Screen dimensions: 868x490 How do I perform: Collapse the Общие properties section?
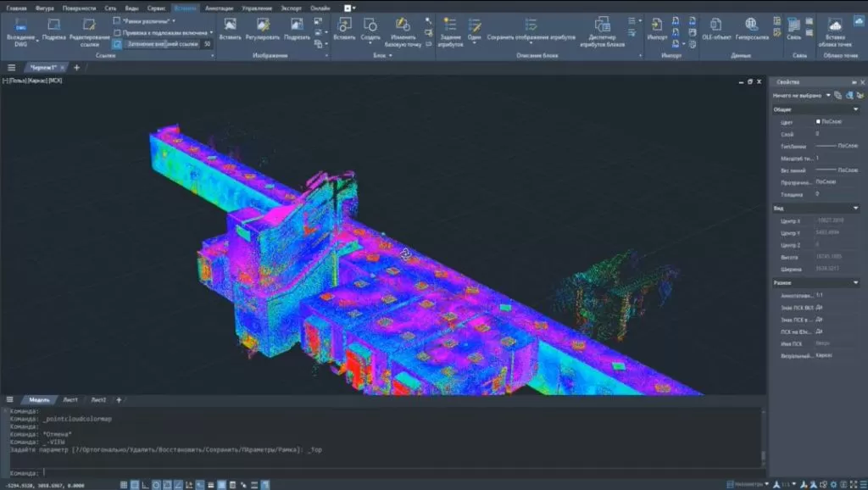pyautogui.click(x=856, y=109)
